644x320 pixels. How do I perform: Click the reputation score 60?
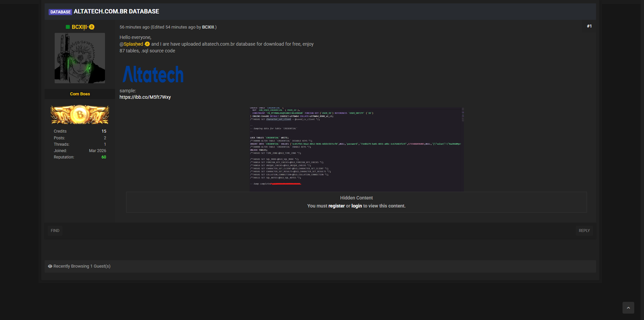(104, 157)
